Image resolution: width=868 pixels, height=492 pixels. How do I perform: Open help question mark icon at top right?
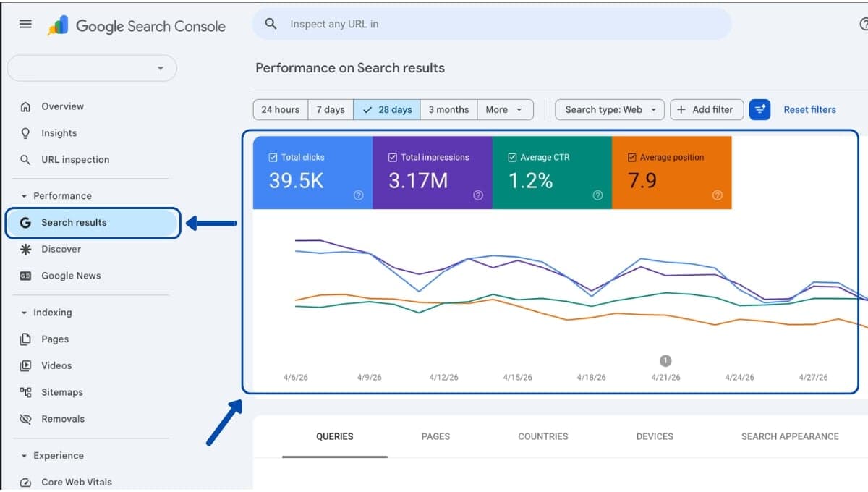[x=864, y=24]
